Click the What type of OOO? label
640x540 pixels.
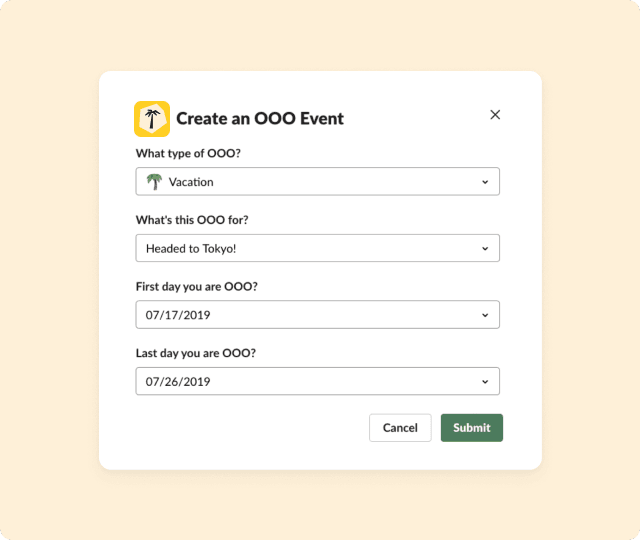click(x=188, y=153)
